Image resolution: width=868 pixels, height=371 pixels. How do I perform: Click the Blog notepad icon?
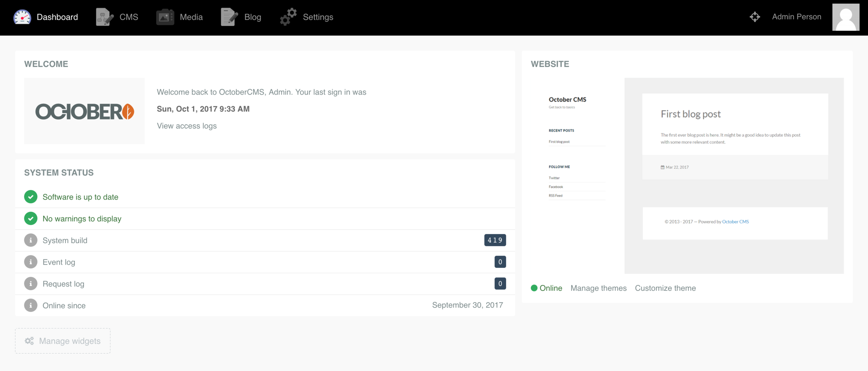229,17
